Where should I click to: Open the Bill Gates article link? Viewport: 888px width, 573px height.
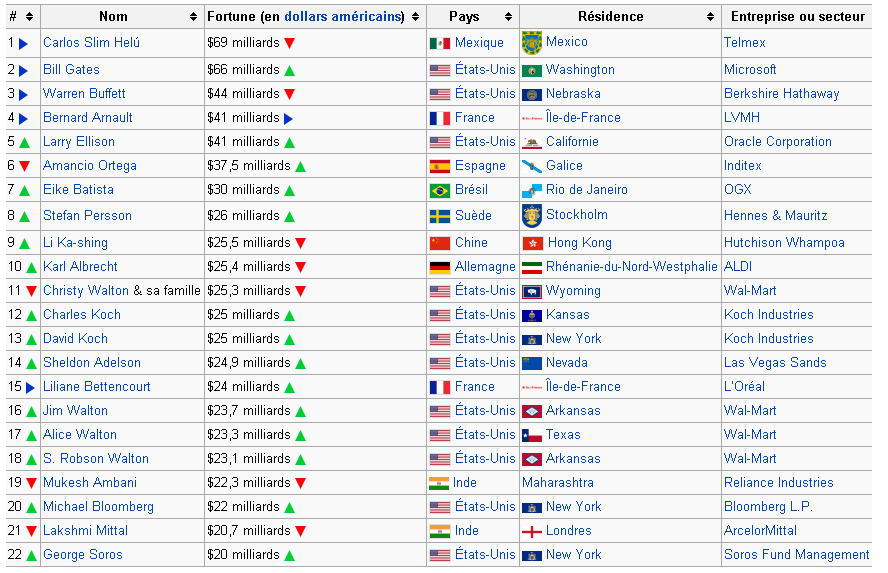[71, 70]
